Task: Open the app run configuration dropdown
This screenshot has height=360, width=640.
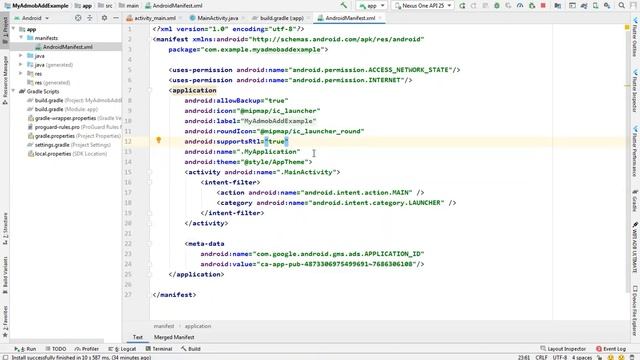Action: 371,6
